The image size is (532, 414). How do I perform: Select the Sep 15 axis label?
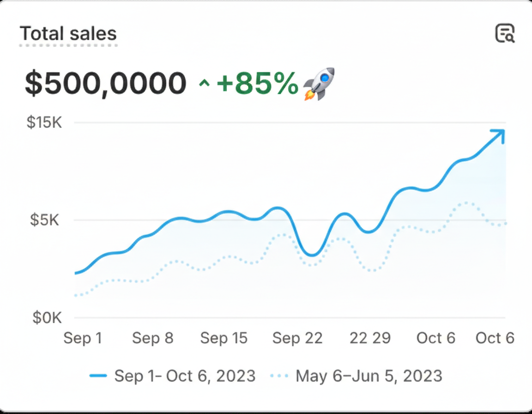tap(224, 338)
